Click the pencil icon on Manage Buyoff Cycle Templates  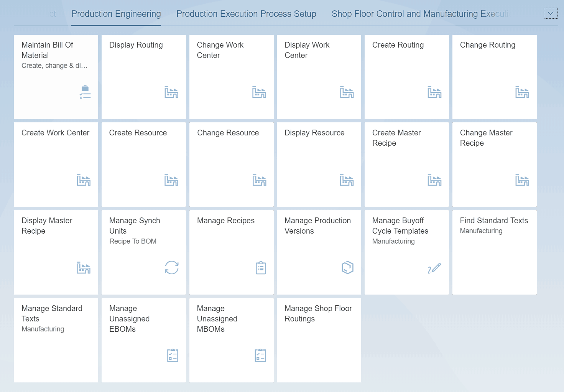tap(434, 268)
